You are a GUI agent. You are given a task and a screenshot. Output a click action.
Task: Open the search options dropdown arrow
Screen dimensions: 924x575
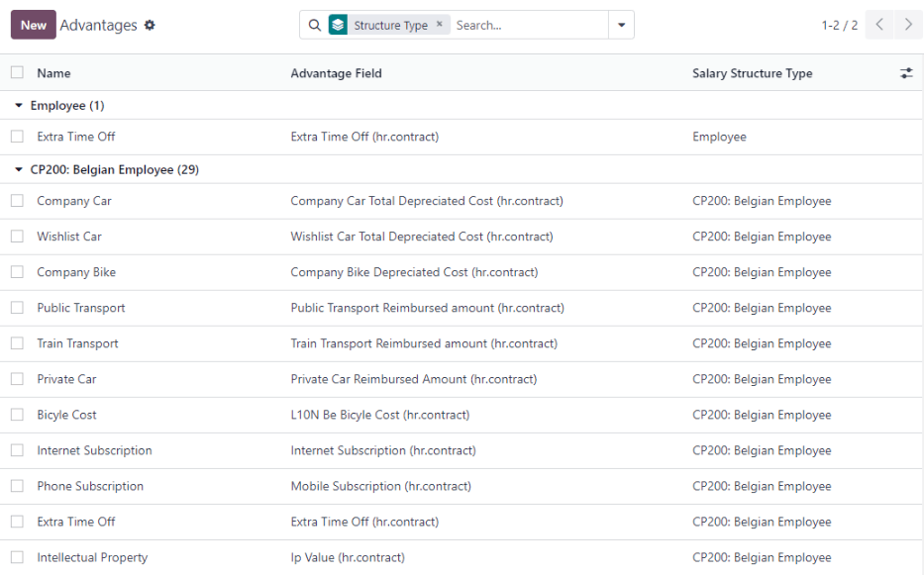621,25
